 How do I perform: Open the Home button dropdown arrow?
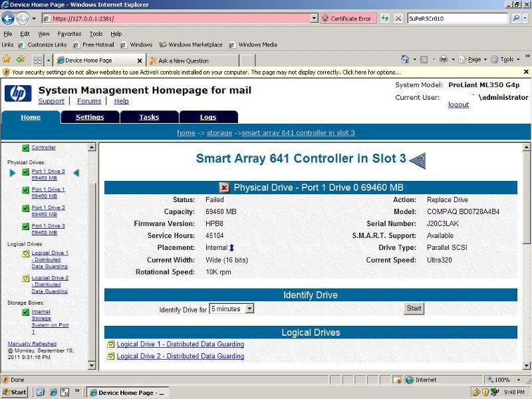pyautogui.click(x=414, y=59)
